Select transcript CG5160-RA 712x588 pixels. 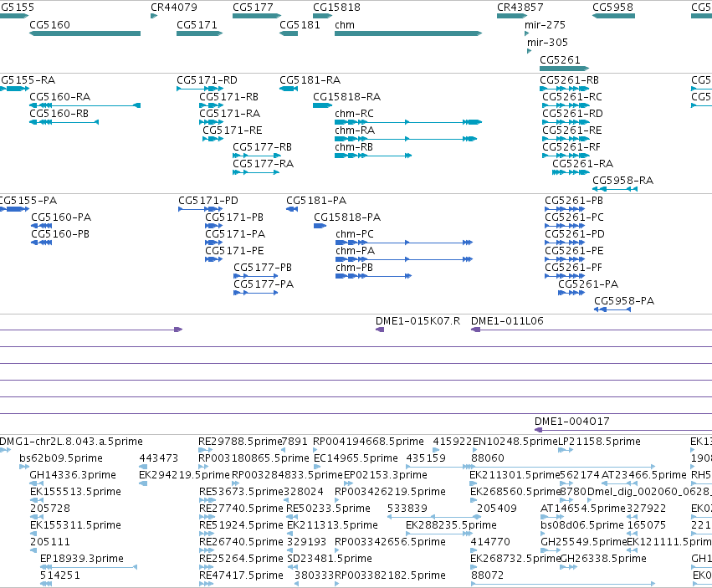tap(85, 105)
